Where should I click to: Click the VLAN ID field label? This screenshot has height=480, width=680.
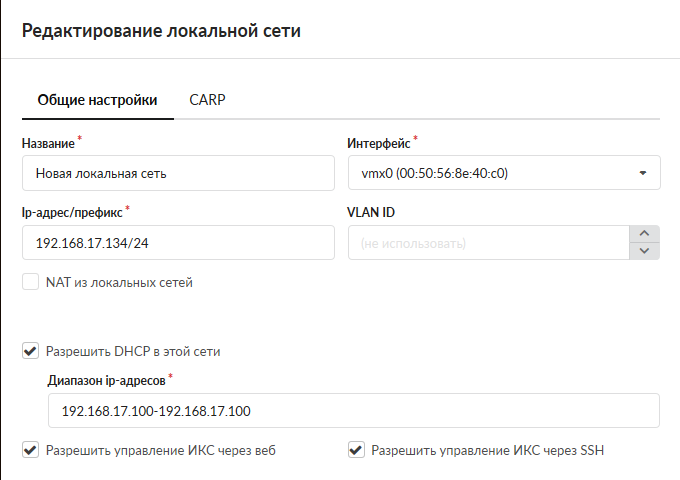(371, 212)
